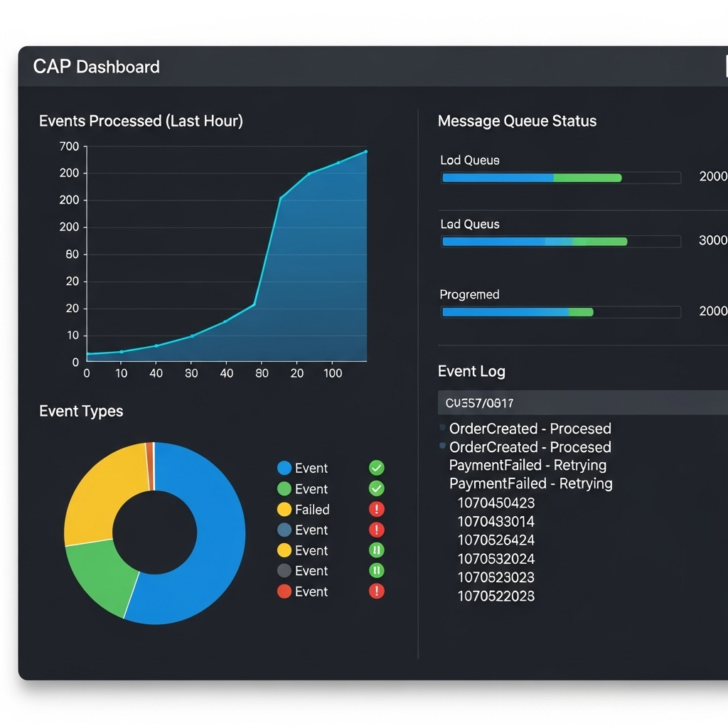Viewport: 728px width, 728px height.
Task: Expand the PaymentFailed - Retrying entry
Action: 530,465
